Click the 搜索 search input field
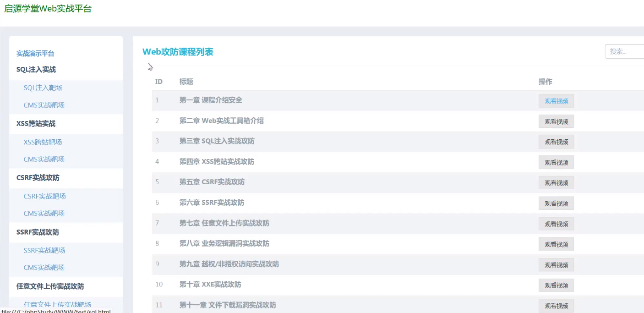This screenshot has height=313, width=644. click(624, 51)
